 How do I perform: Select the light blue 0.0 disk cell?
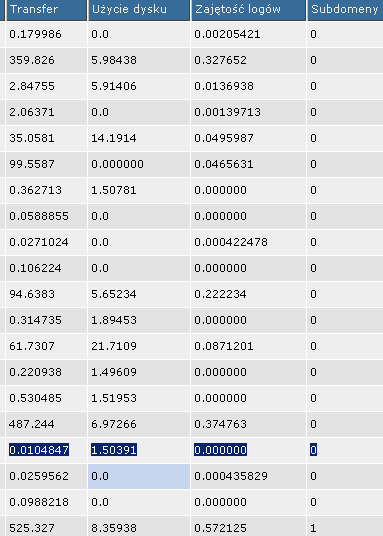139,476
